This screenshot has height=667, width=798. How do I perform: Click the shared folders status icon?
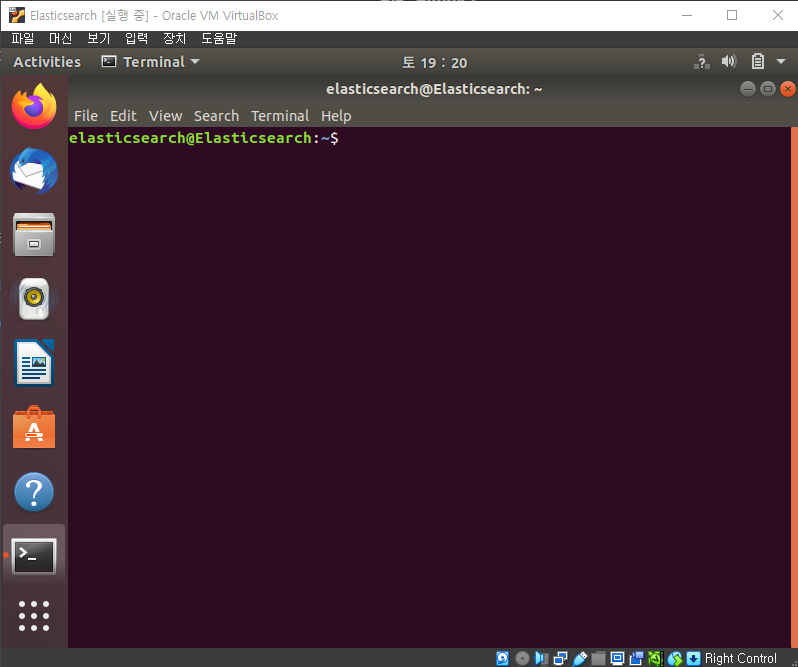click(598, 658)
